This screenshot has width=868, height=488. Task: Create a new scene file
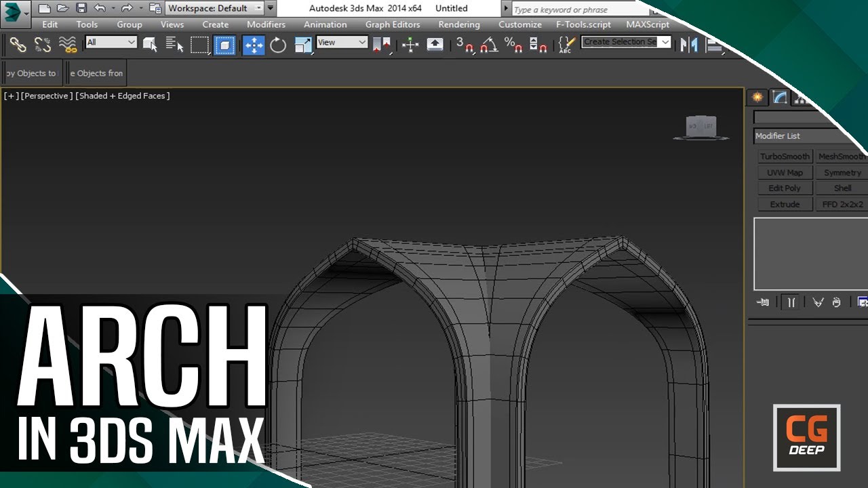click(45, 9)
